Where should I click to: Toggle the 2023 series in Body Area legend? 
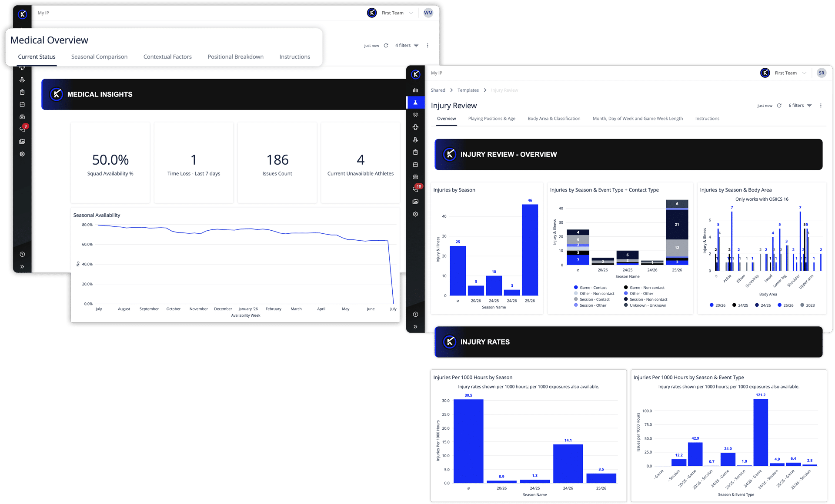pyautogui.click(x=808, y=305)
